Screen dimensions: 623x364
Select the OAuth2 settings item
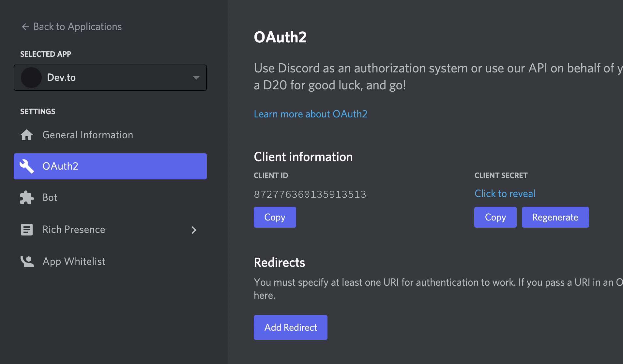coord(110,166)
